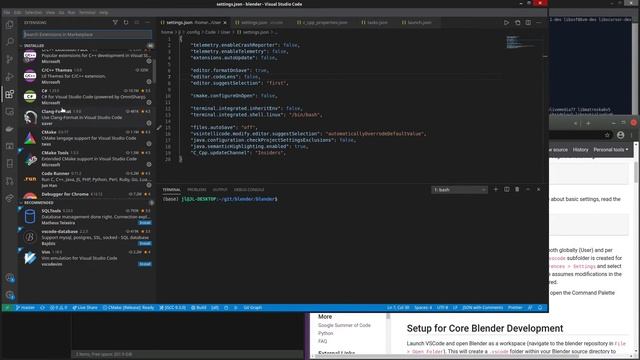Kill the terminal with trash icon
Image resolution: width=640 pixels, height=360 pixels.
[x=517, y=189]
